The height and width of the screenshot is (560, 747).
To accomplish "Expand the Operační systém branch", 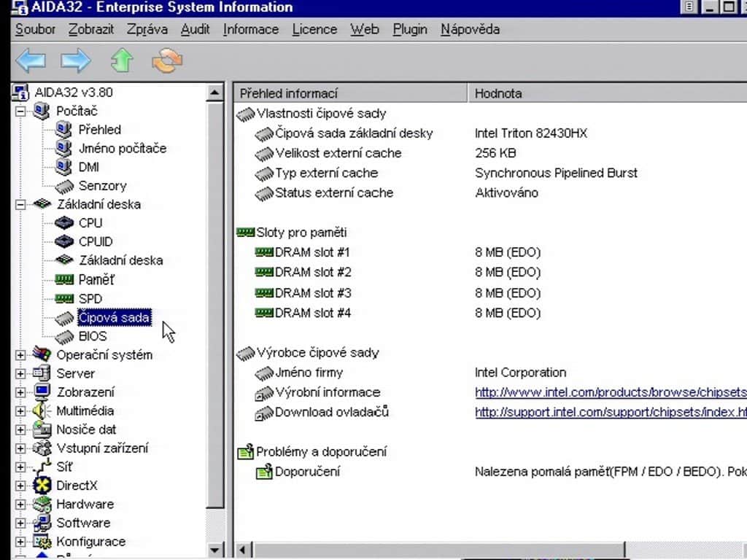I will [x=20, y=355].
